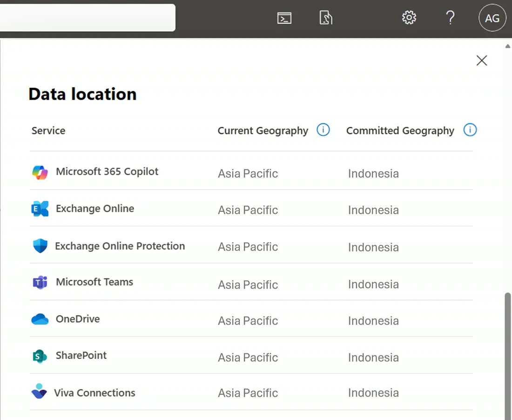The image size is (512, 420).
Task: Click Exchange Online service name
Action: (95, 208)
